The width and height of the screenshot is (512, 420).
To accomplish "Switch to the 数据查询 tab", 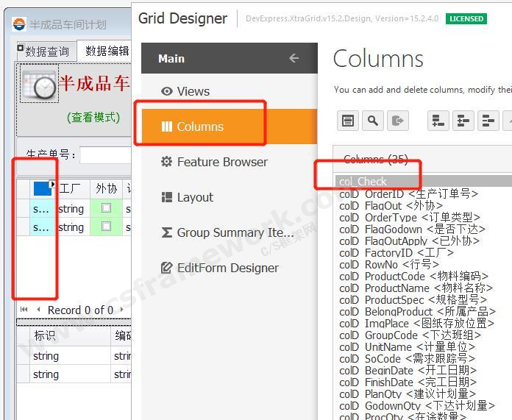I will coord(46,51).
